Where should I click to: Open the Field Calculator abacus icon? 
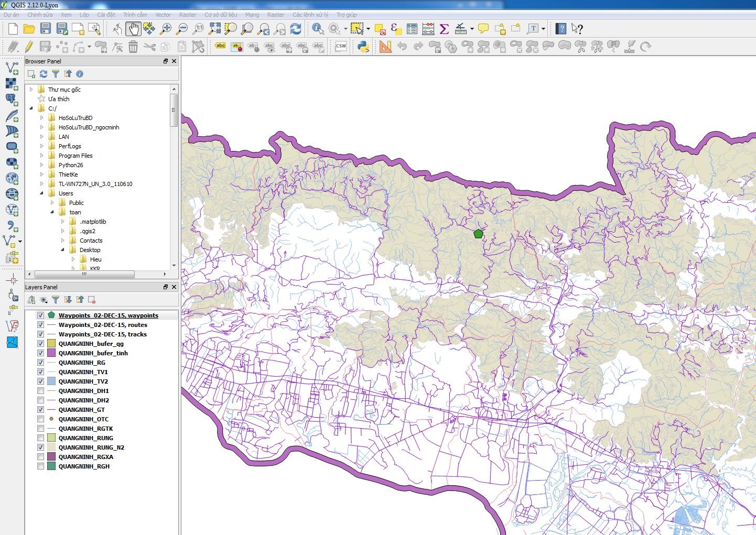(x=428, y=29)
